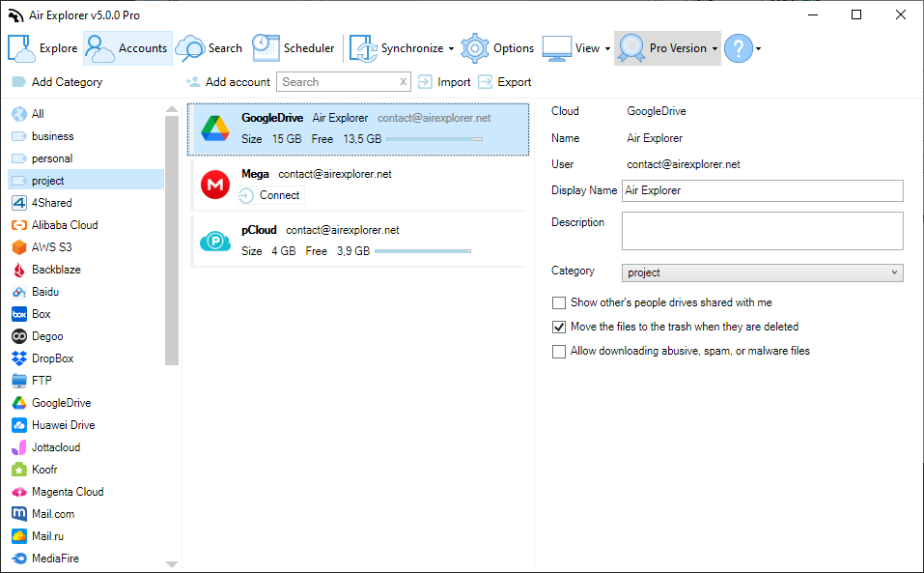The image size is (924, 573).
Task: Click Import button
Action: pyautogui.click(x=444, y=82)
